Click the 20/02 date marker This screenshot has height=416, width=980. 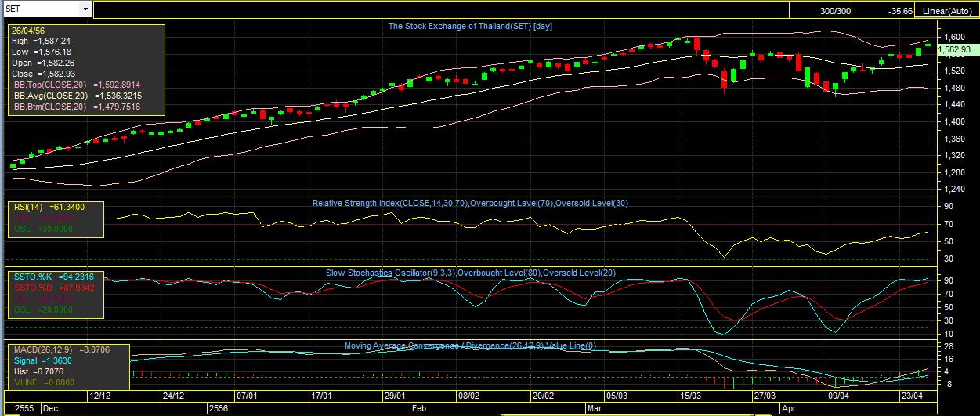pyautogui.click(x=542, y=396)
